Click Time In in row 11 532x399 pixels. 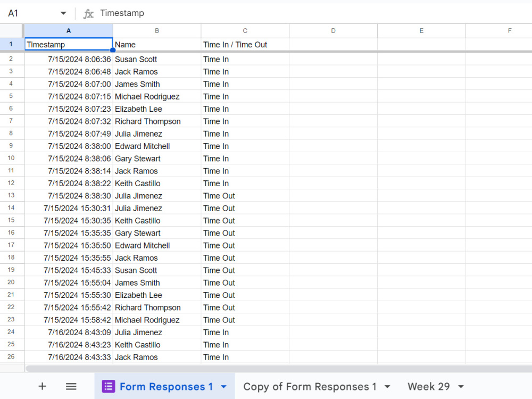tap(245, 171)
